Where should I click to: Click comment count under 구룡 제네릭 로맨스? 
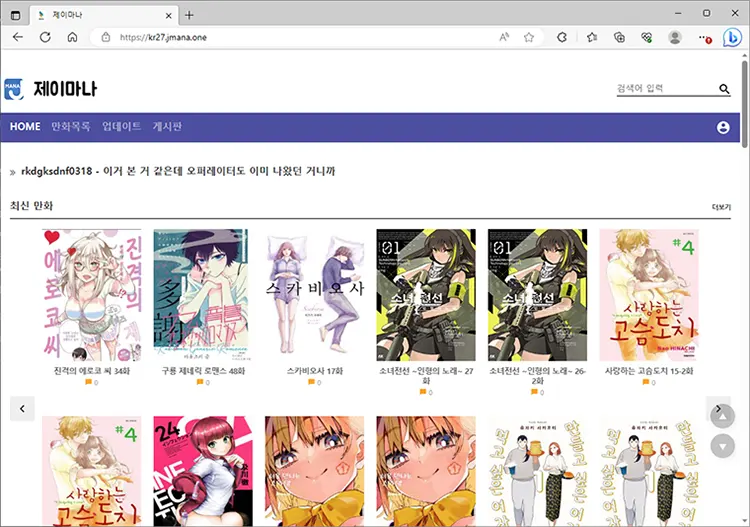pos(203,382)
